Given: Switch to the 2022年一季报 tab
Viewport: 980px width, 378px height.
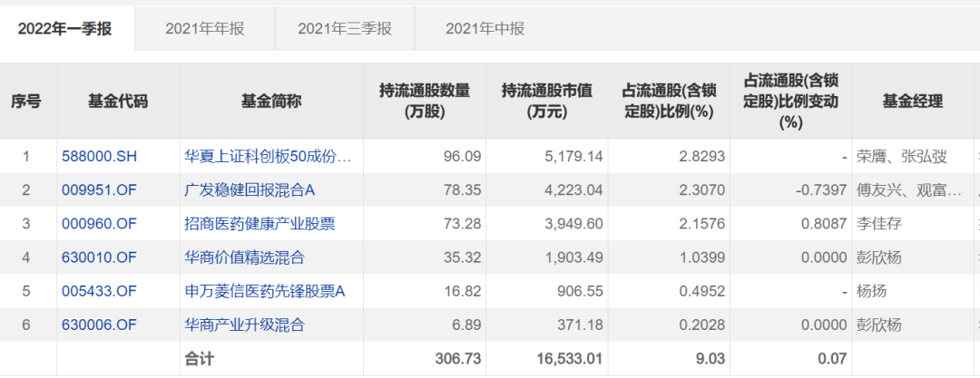Looking at the screenshot, I should click(67, 29).
